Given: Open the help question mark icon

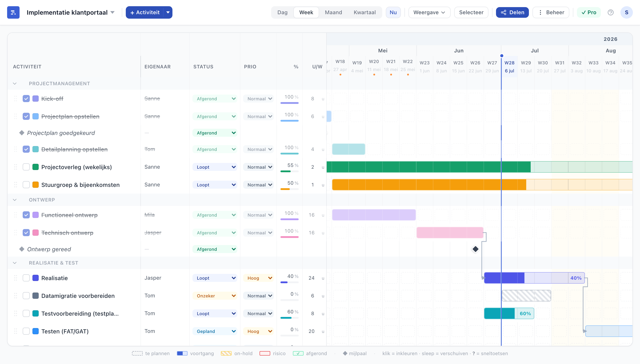Looking at the screenshot, I should coord(610,12).
